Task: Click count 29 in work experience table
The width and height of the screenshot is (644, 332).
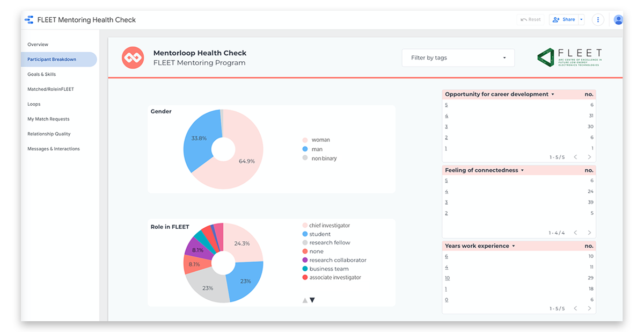Action: pos(591,278)
